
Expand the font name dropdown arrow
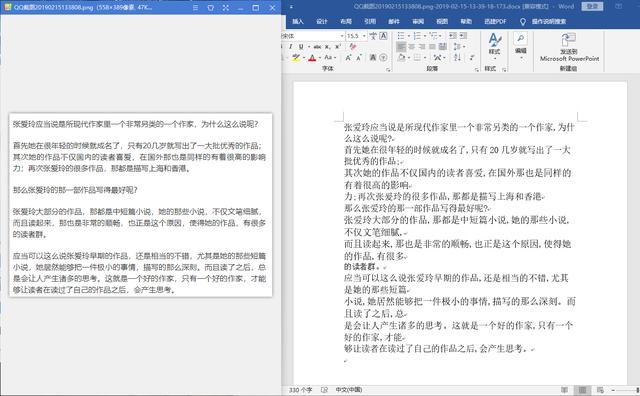click(x=342, y=36)
